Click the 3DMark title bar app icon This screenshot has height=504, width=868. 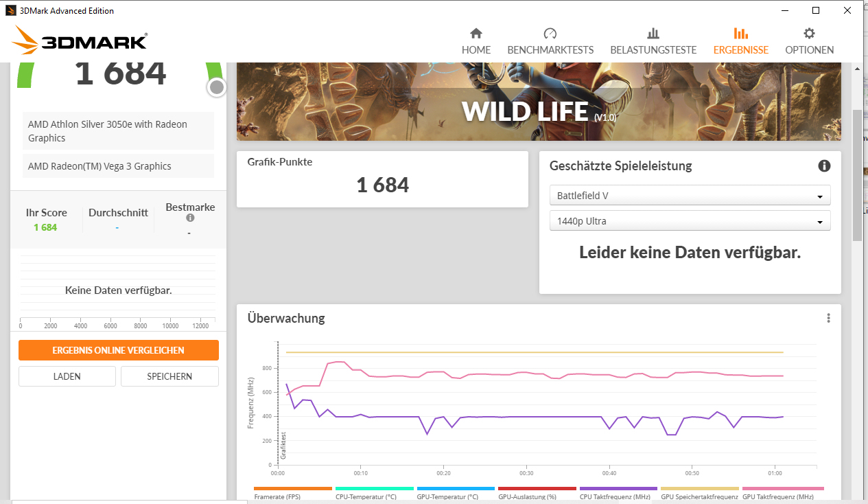click(x=10, y=10)
